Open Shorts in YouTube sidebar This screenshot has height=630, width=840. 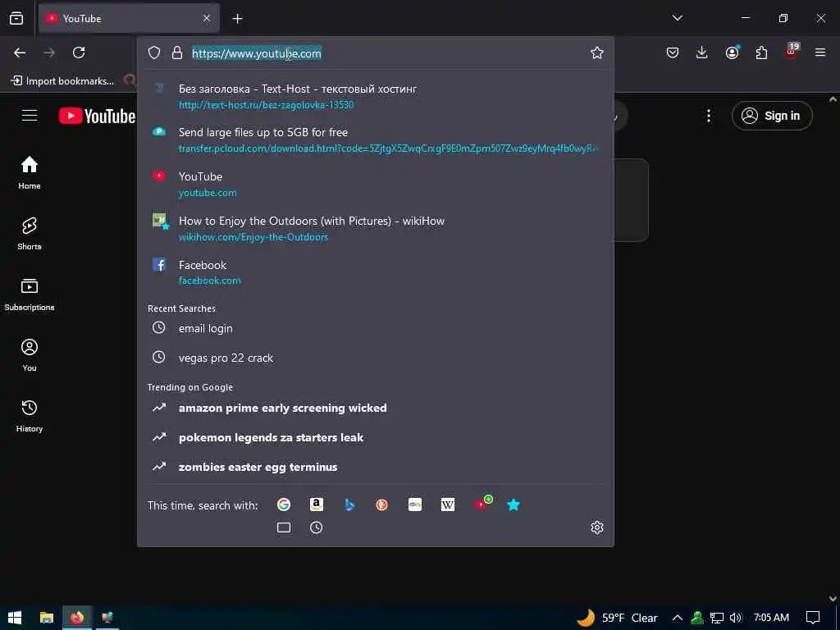pos(30,234)
